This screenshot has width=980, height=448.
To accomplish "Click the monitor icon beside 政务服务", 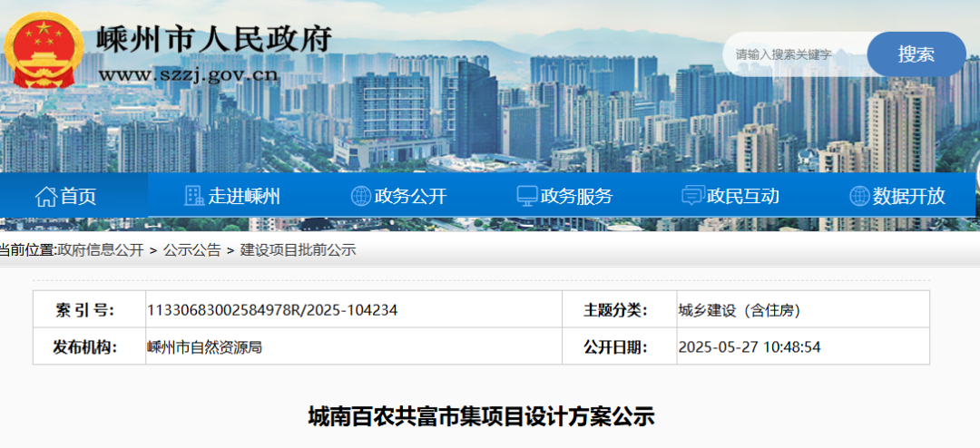I will coord(526,196).
